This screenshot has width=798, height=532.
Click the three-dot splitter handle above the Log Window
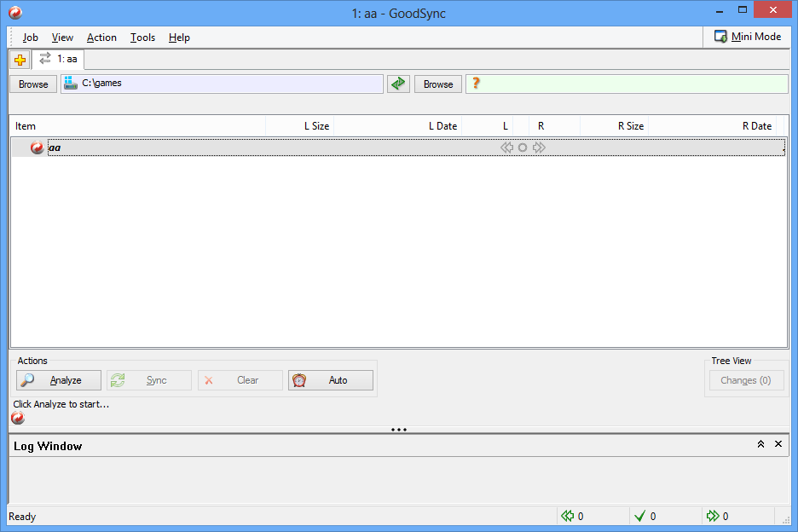[x=398, y=430]
